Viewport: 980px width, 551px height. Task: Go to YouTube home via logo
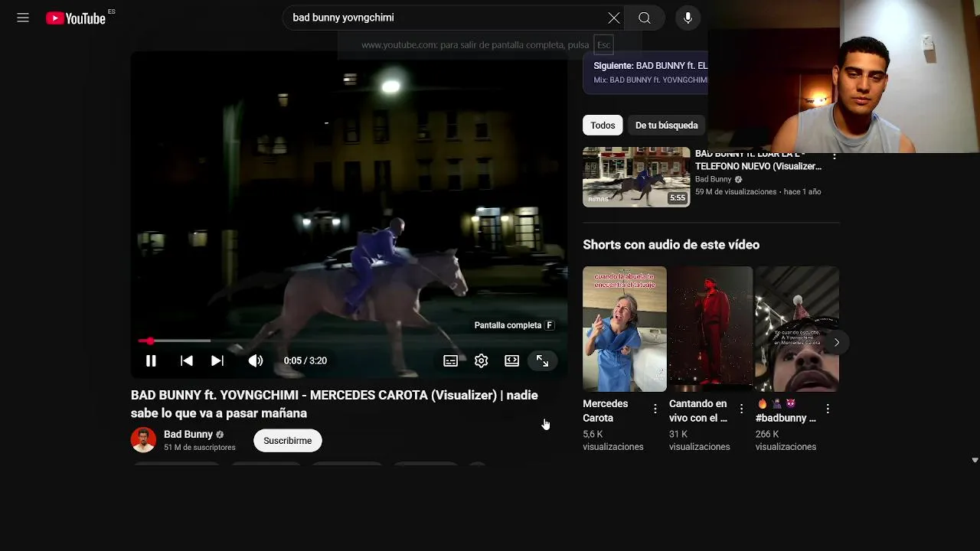coord(76,18)
